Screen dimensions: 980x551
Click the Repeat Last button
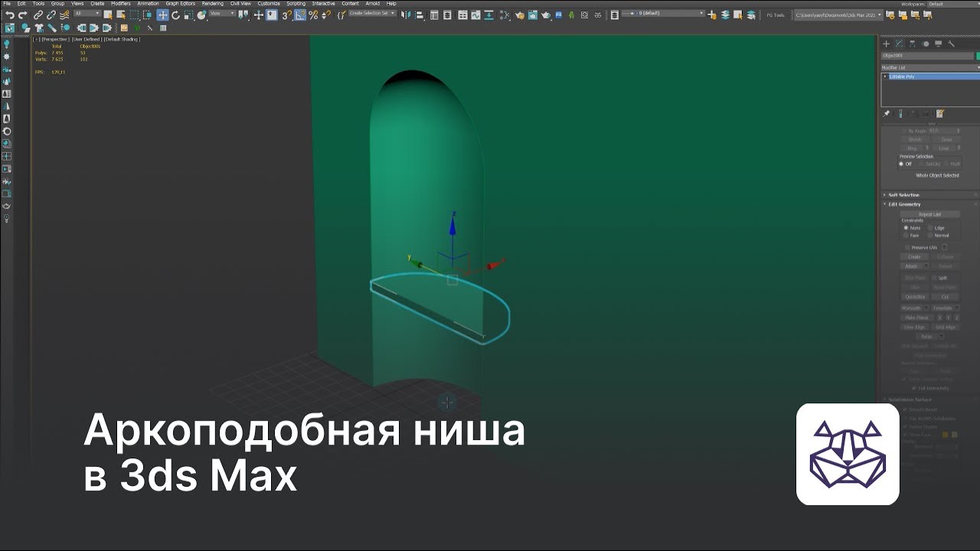click(x=930, y=214)
